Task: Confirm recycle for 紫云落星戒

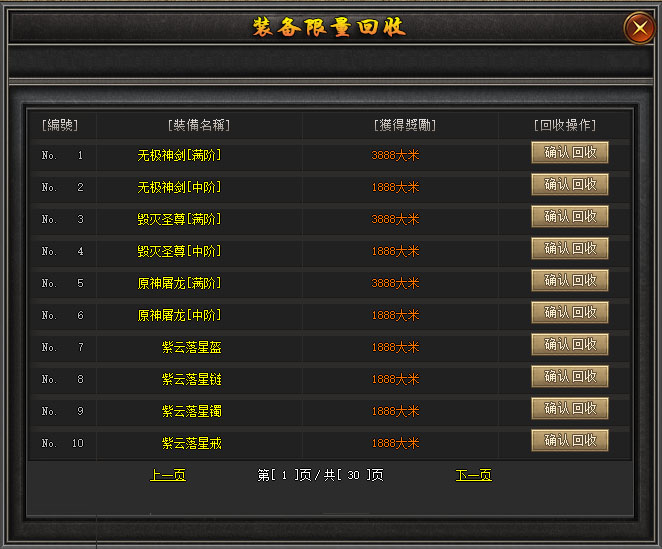Action: pos(570,440)
